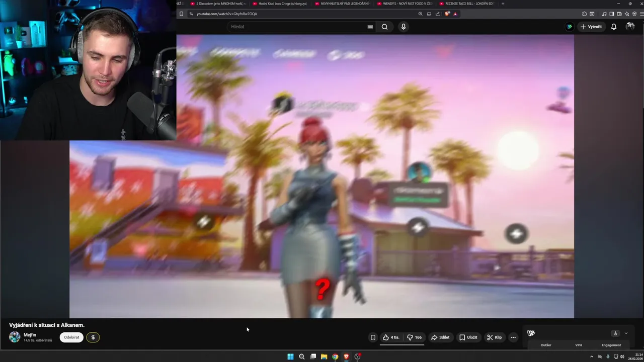Click the YouTube search magnifier button

tap(384, 27)
